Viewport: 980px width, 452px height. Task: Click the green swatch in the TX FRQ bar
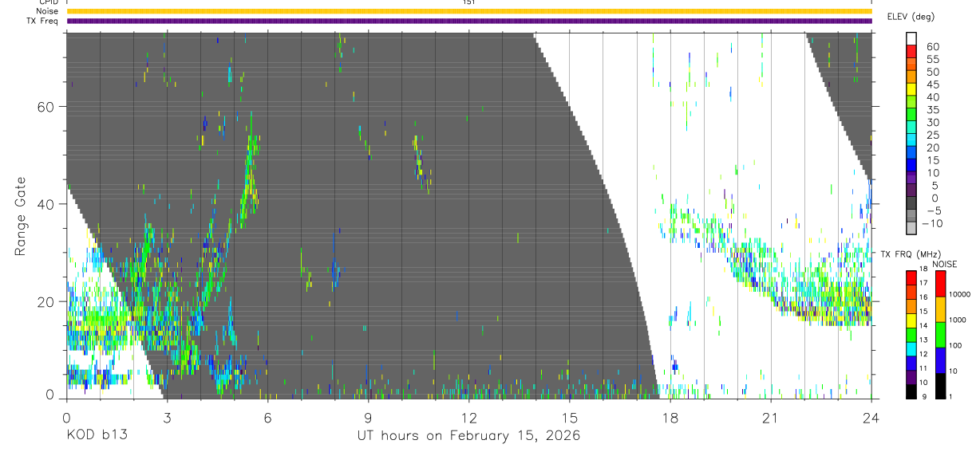pos(911,334)
